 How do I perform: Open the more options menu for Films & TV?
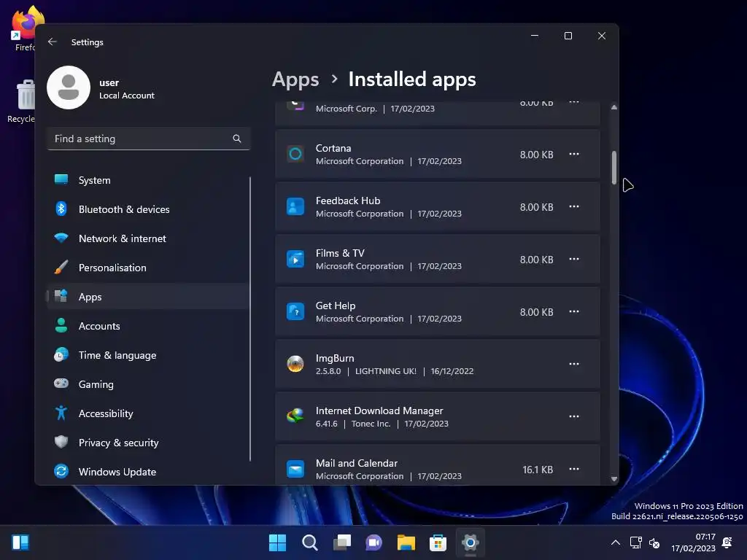pyautogui.click(x=574, y=259)
